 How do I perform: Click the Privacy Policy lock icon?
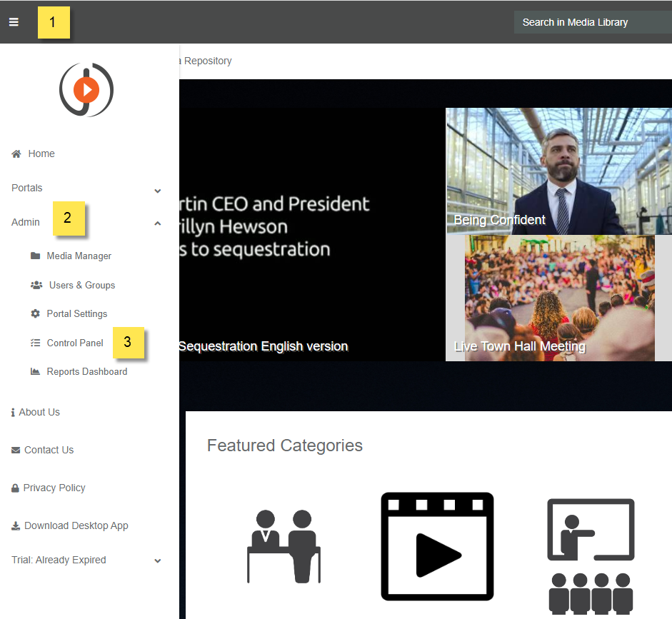15,488
